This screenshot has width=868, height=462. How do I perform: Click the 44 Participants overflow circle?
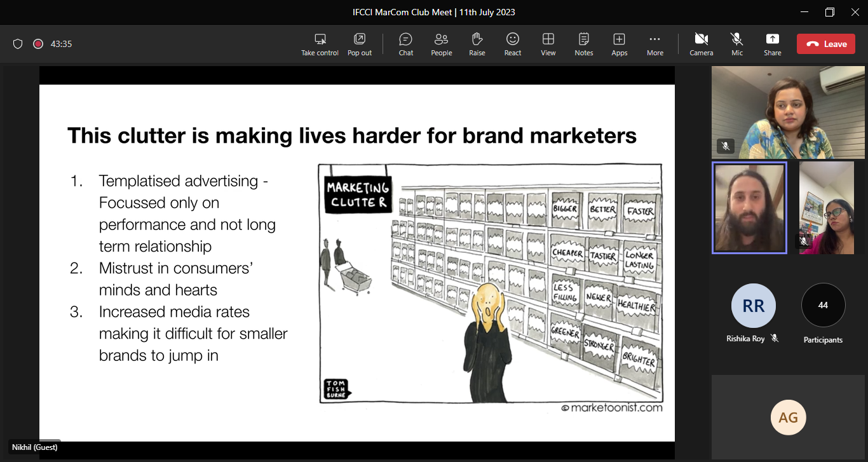pos(823,306)
